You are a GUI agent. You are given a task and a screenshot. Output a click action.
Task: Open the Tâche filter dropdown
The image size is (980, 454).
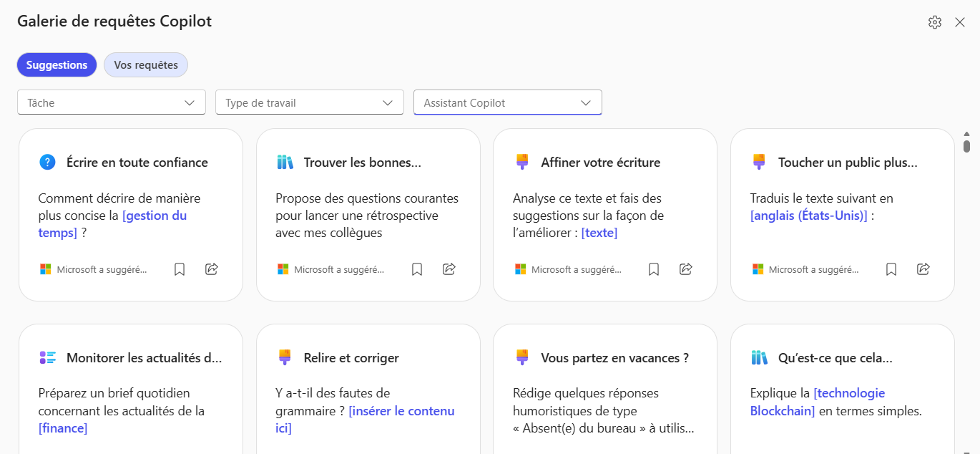pyautogui.click(x=112, y=102)
